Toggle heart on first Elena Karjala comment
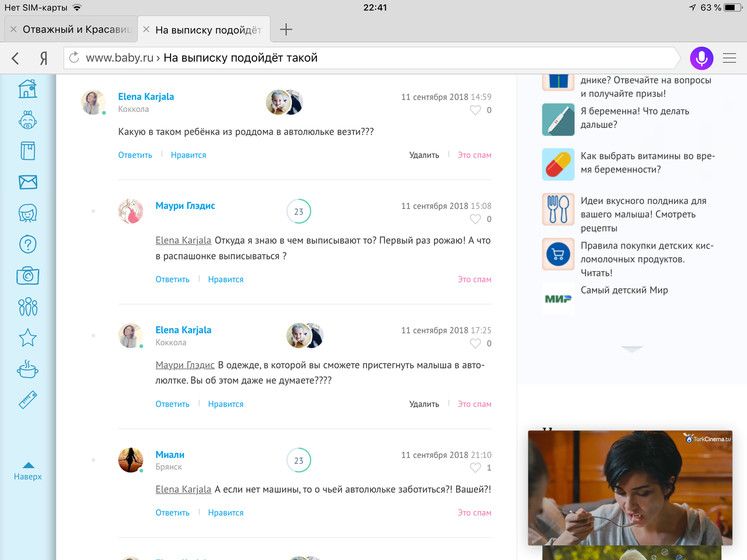The image size is (747, 560). pyautogui.click(x=475, y=110)
